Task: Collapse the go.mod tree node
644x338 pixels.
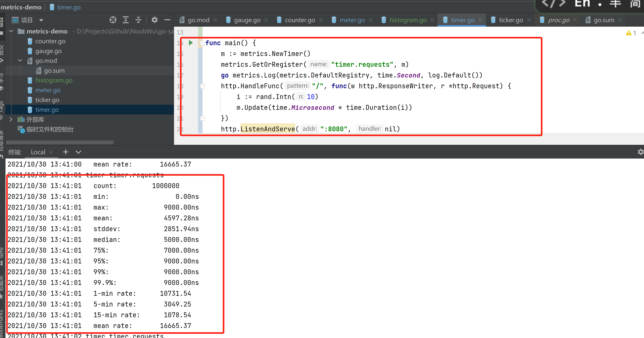Action: 20,60
